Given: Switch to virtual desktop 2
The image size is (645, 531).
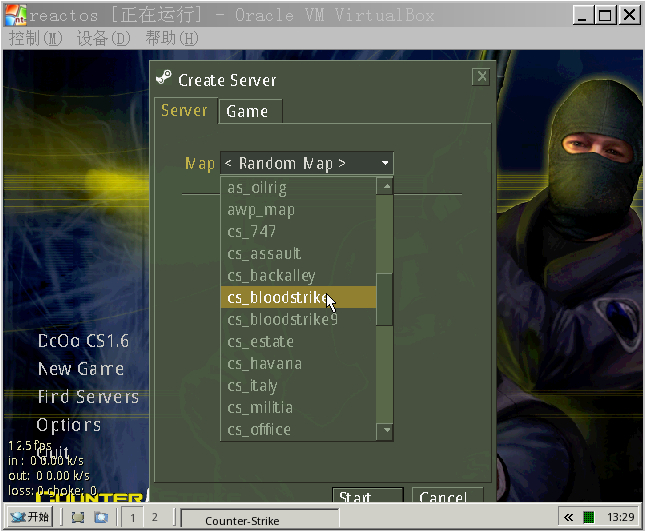Looking at the screenshot, I should tap(155, 517).
